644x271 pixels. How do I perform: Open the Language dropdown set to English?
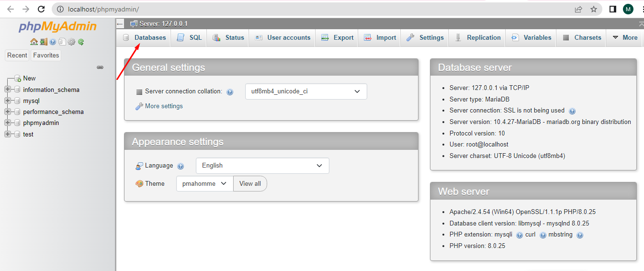pyautogui.click(x=262, y=166)
